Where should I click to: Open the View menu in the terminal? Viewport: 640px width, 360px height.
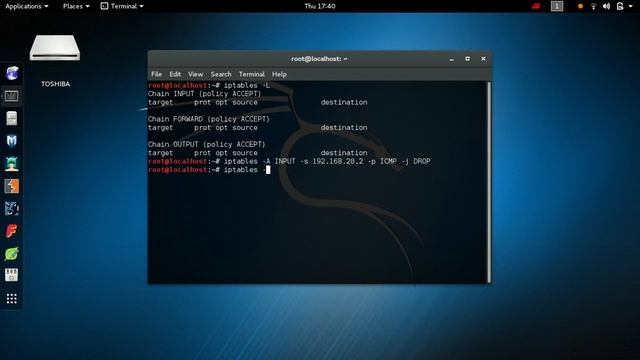click(196, 74)
